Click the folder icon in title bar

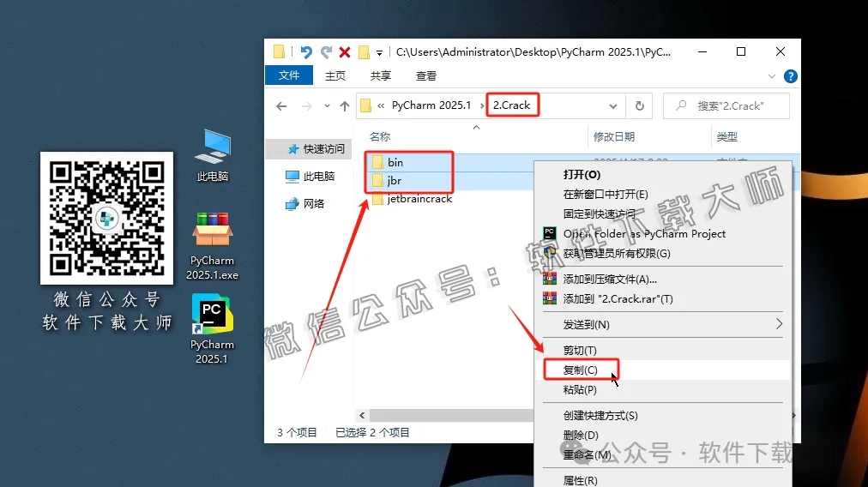tap(279, 52)
